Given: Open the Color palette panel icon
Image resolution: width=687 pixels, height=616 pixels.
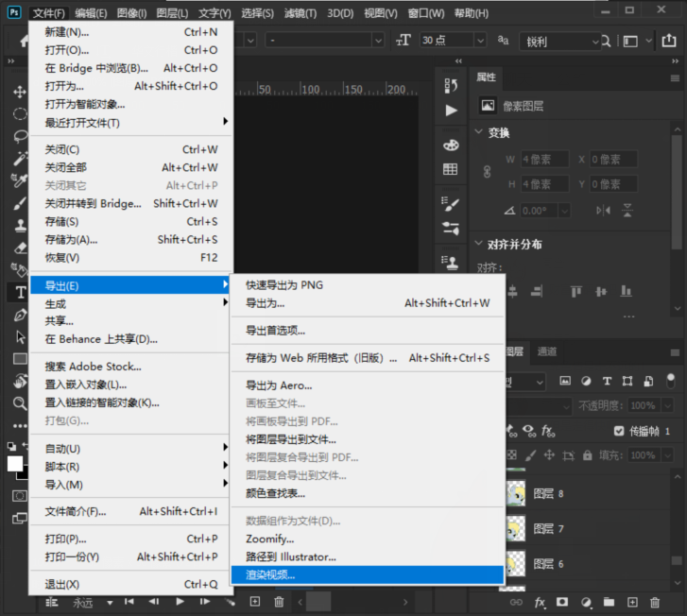Looking at the screenshot, I should [451, 145].
